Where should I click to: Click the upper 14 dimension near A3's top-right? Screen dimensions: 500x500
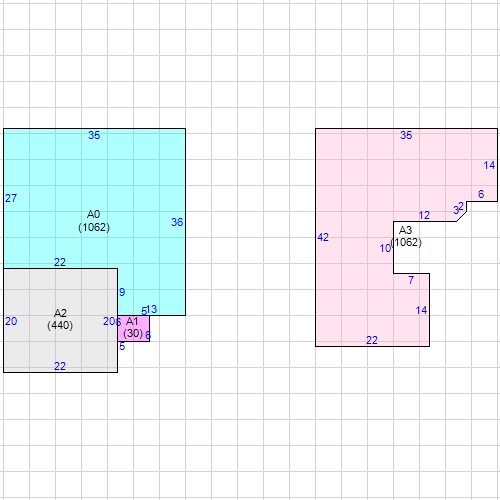(489, 165)
